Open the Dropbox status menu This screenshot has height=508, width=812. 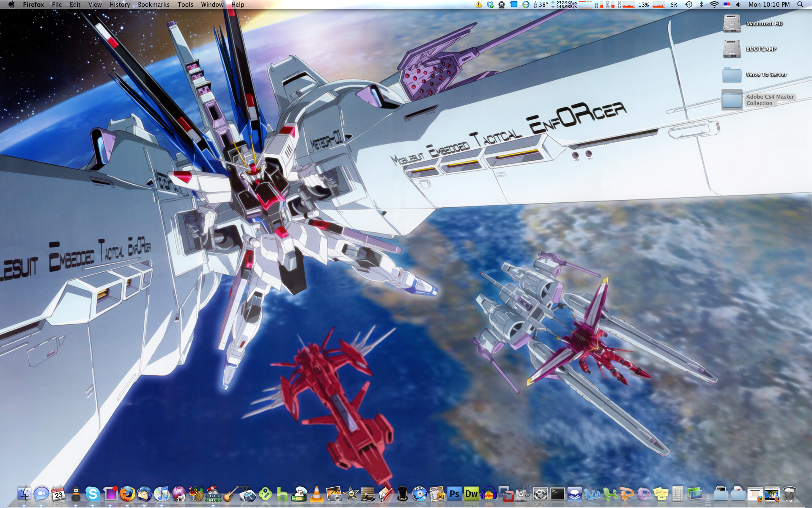click(x=490, y=5)
